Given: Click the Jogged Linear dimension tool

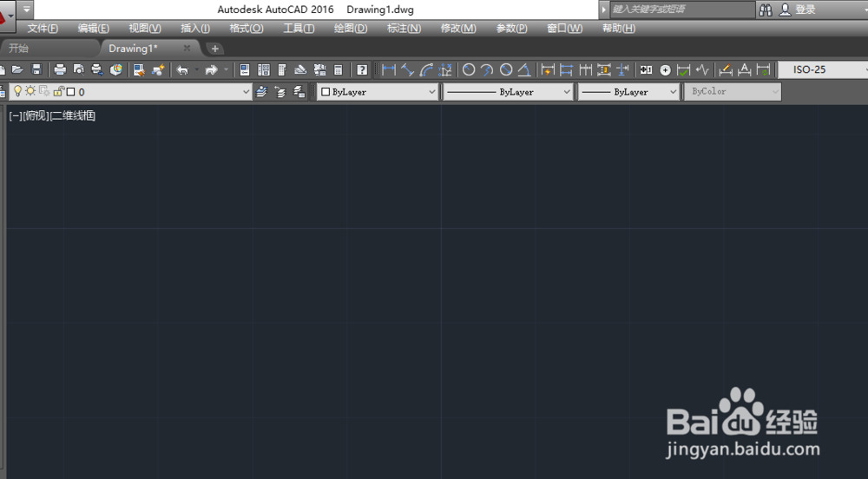Looking at the screenshot, I should click(x=702, y=69).
